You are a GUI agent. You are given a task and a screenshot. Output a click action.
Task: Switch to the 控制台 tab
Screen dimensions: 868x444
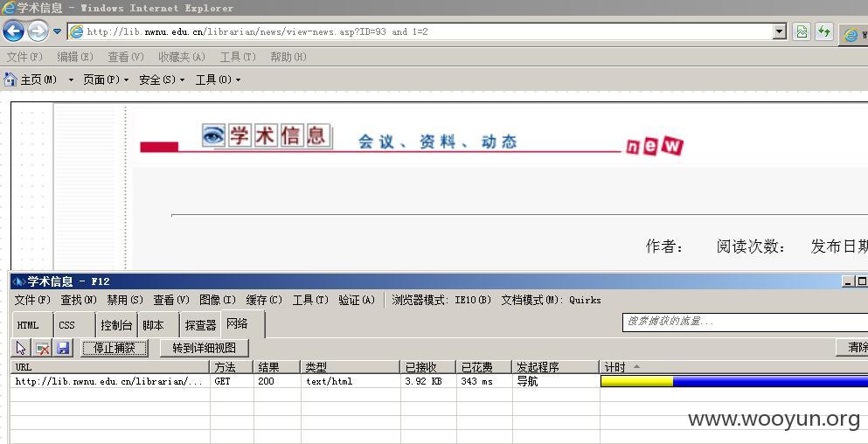(x=117, y=325)
